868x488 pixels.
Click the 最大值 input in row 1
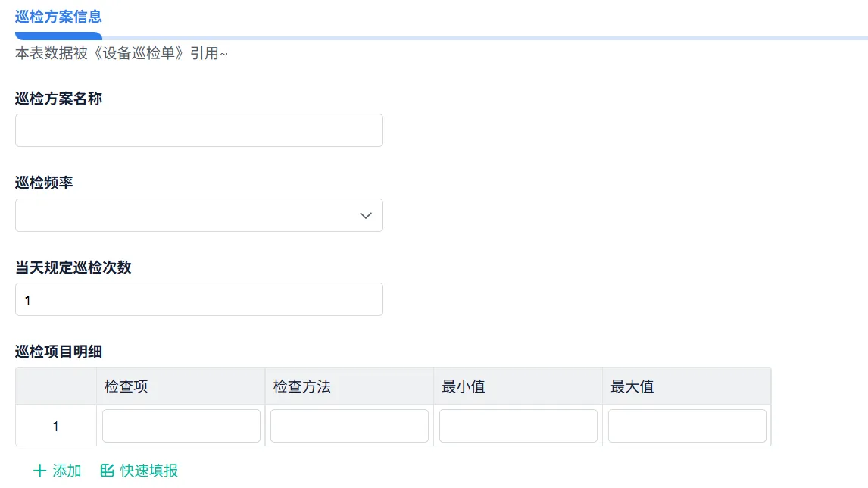pos(686,425)
